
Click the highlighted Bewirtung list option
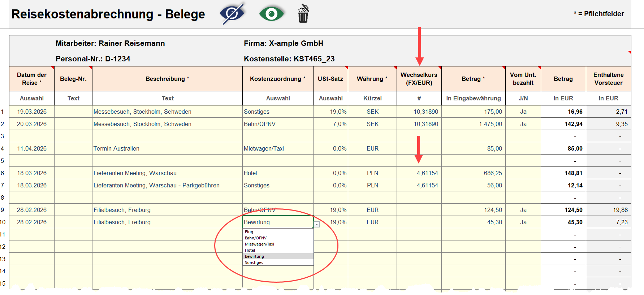point(255,256)
